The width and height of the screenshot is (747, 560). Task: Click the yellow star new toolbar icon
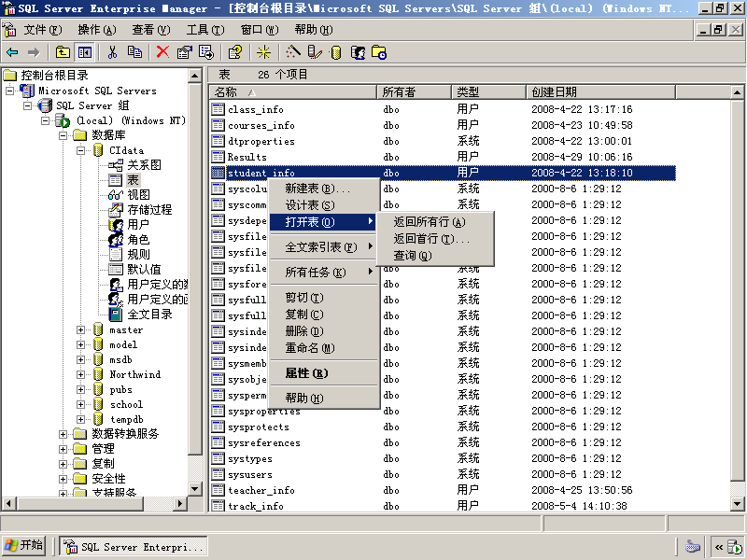(263, 52)
